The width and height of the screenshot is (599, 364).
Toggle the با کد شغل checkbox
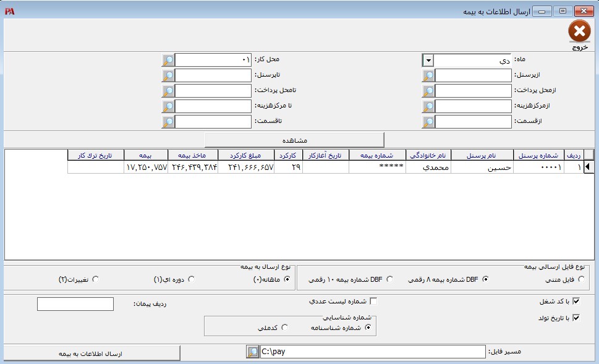577,302
